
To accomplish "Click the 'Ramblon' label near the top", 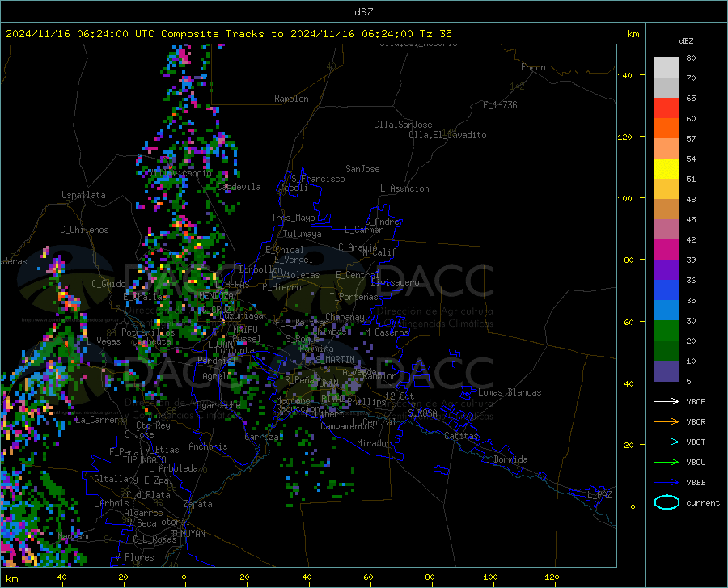I will pyautogui.click(x=291, y=99).
